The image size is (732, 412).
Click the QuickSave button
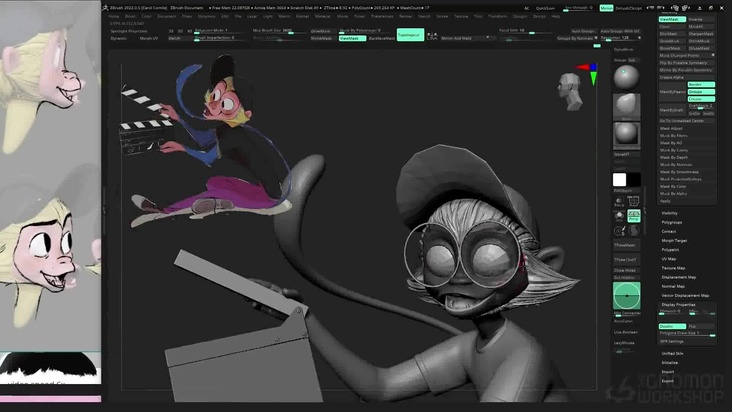point(545,8)
